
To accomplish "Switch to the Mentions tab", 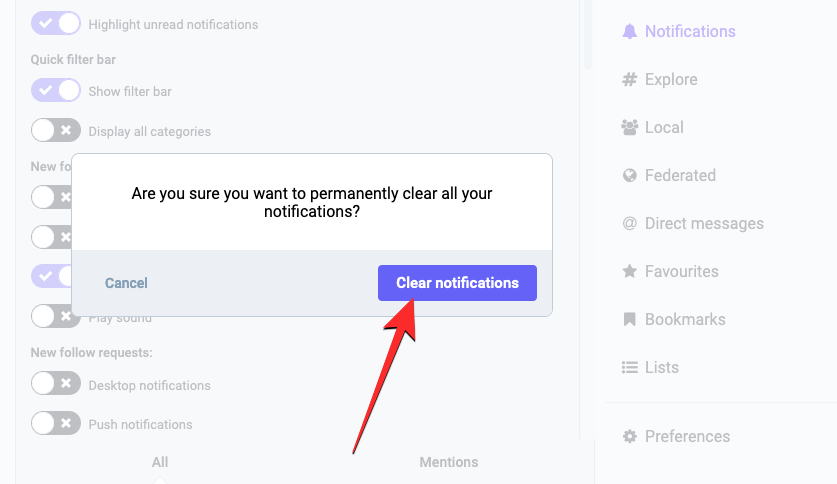I will point(448,462).
